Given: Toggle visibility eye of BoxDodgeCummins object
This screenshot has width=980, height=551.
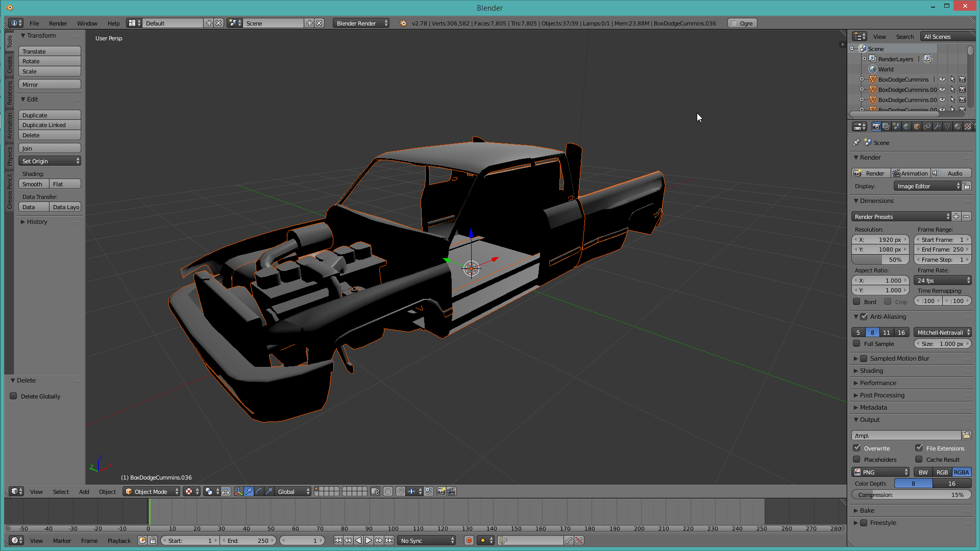Looking at the screenshot, I should (942, 80).
